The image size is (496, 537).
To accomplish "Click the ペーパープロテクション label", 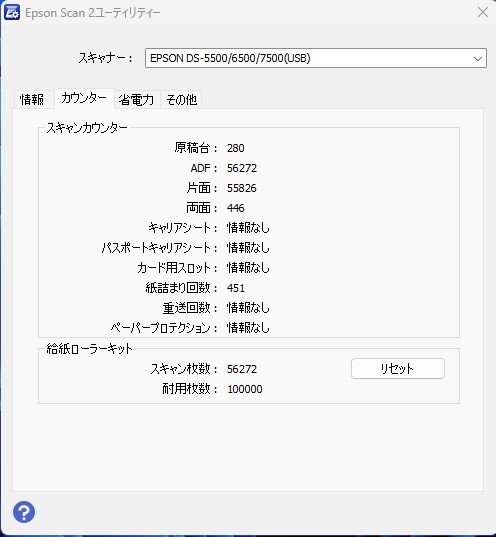I will coord(164,328).
